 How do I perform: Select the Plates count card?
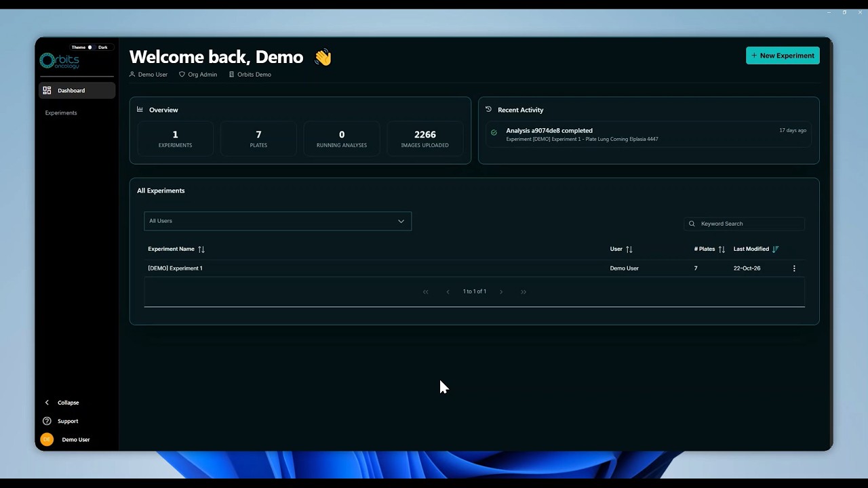[258, 139]
